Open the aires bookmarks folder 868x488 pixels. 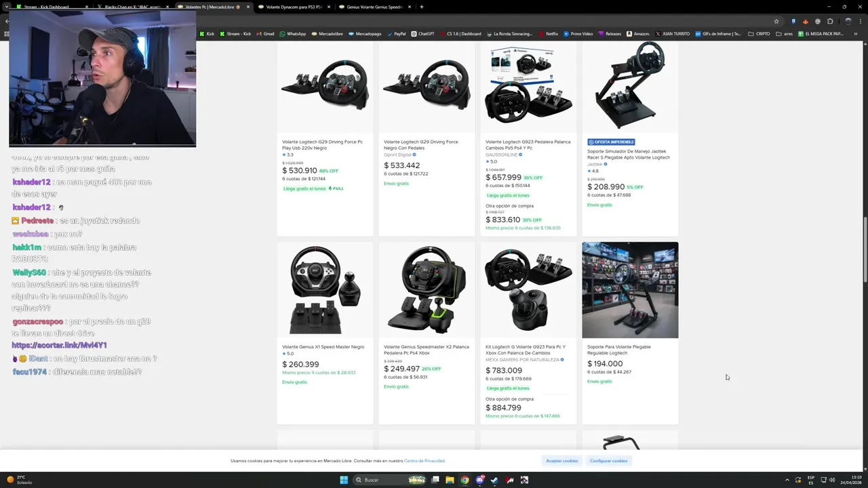click(784, 34)
